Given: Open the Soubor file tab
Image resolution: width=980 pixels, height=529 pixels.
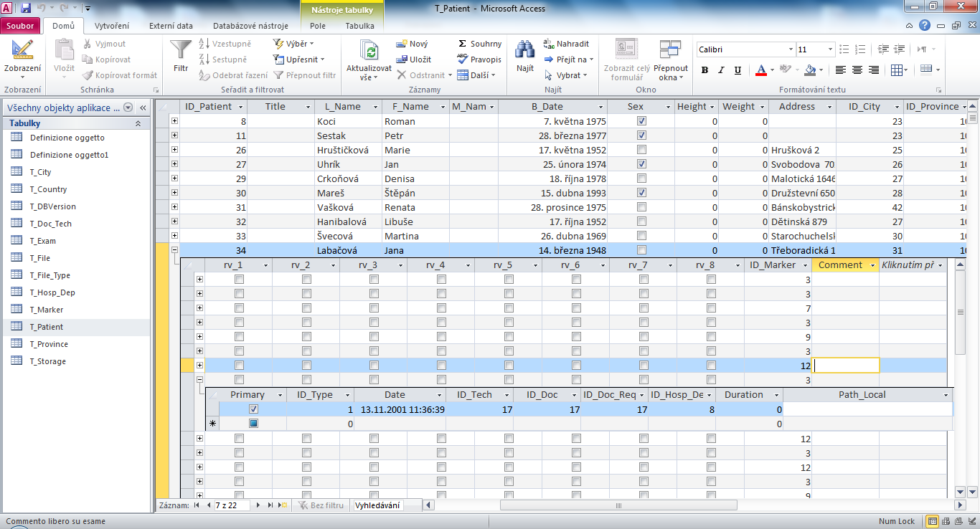Looking at the screenshot, I should click(x=21, y=26).
